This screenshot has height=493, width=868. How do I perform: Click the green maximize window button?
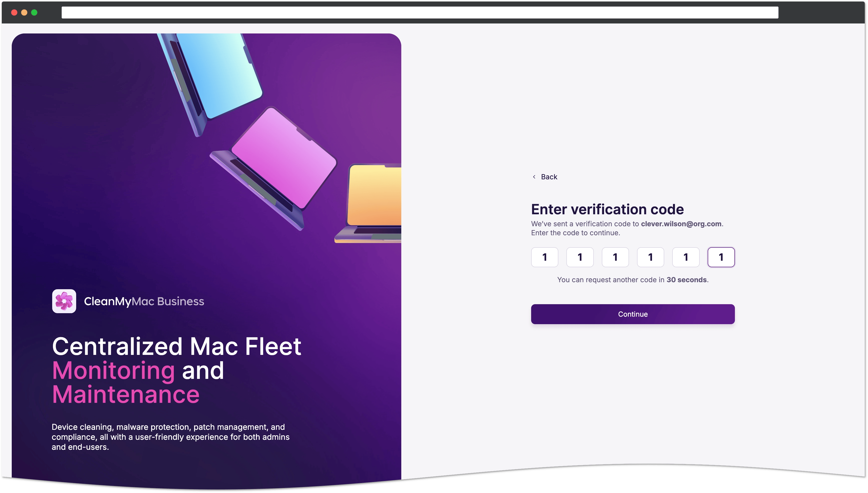[34, 12]
